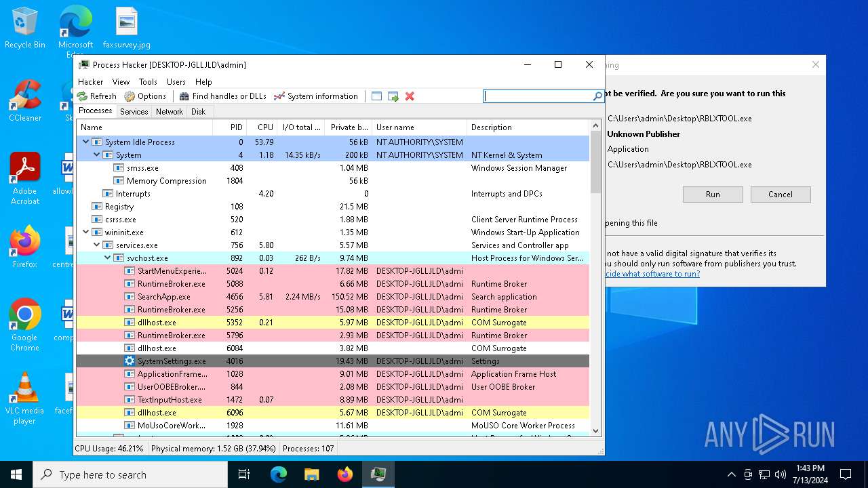Open CCleaner desktop icon

(x=25, y=101)
